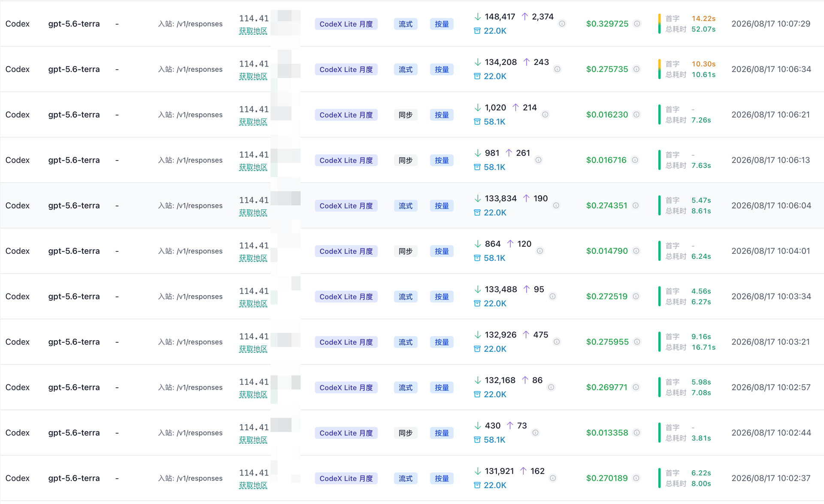Open token info icon in 10:06:34 row
Viewport: 824px width, 504px height.
[557, 69]
